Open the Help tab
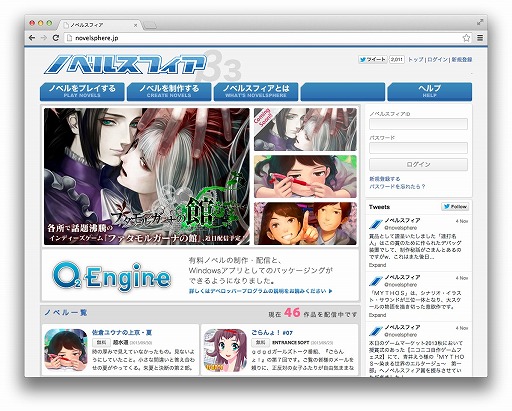 pyautogui.click(x=430, y=91)
